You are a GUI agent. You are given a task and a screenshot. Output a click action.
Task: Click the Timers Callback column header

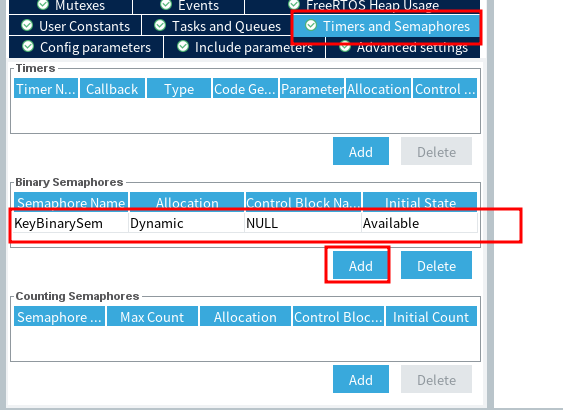click(x=112, y=89)
